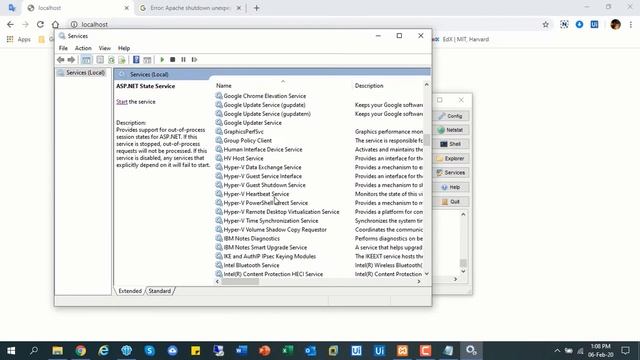Switch to Error: Apache shutdown browser tab
This screenshot has height=360, width=640.
click(190, 8)
